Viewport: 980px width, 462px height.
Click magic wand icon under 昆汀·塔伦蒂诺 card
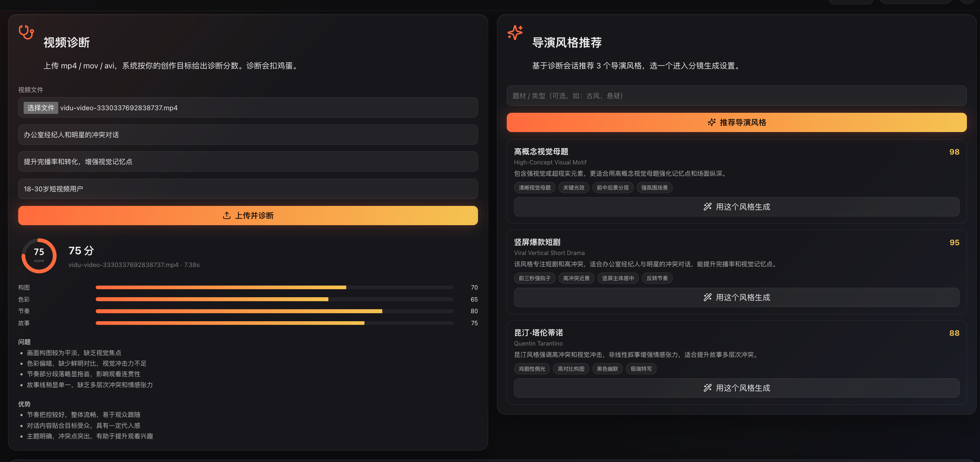707,387
